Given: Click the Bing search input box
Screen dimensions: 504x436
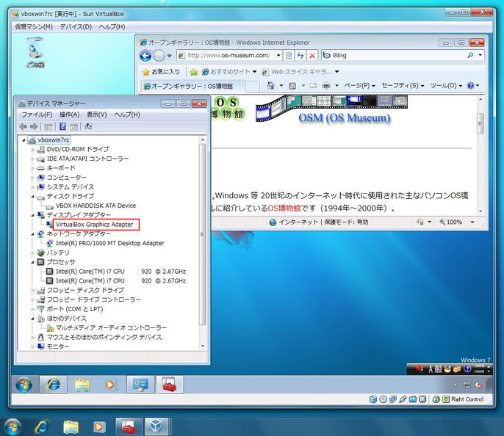Looking at the screenshot, I should (x=398, y=55).
